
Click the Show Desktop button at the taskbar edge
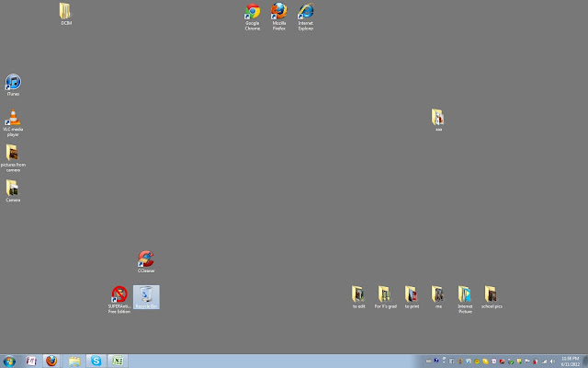[585, 362]
